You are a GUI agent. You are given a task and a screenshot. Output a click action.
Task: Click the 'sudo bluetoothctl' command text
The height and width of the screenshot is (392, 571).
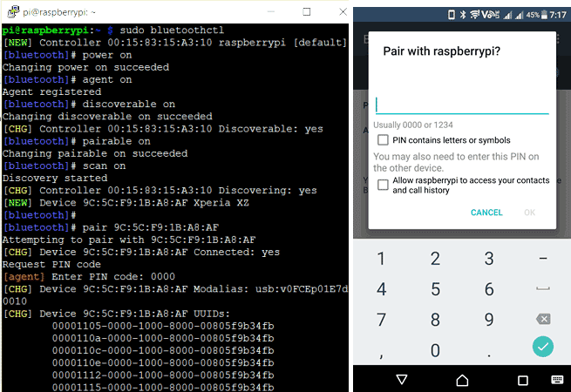172,30
